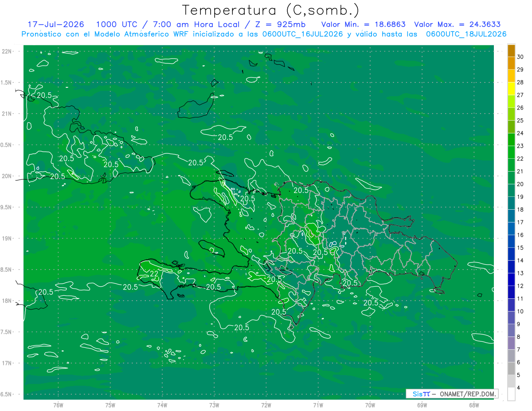Click the "68W" longitude label
Screen dimensions: 532x411
(473, 405)
